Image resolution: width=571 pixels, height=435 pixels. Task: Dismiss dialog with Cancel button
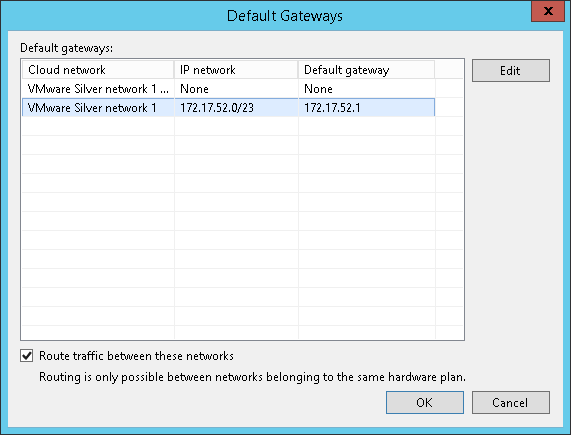(x=511, y=402)
